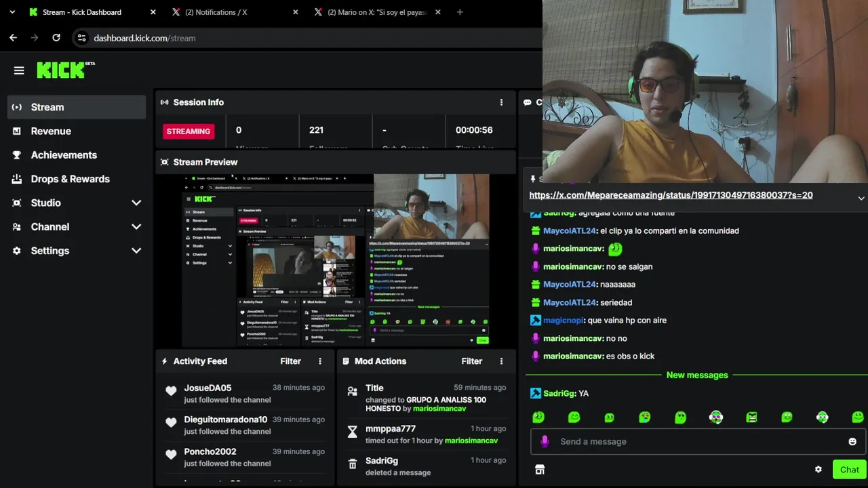Focus the Send a message field

697,441
